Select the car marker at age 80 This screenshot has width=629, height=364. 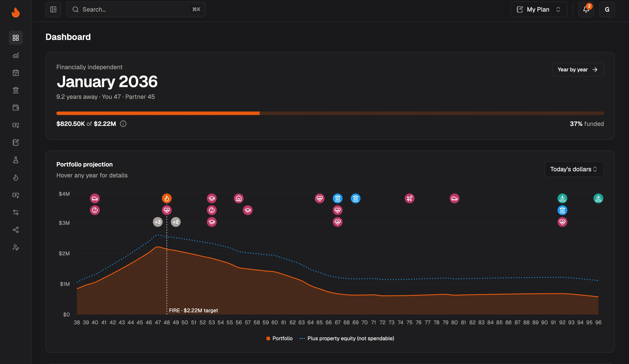pyautogui.click(x=454, y=198)
